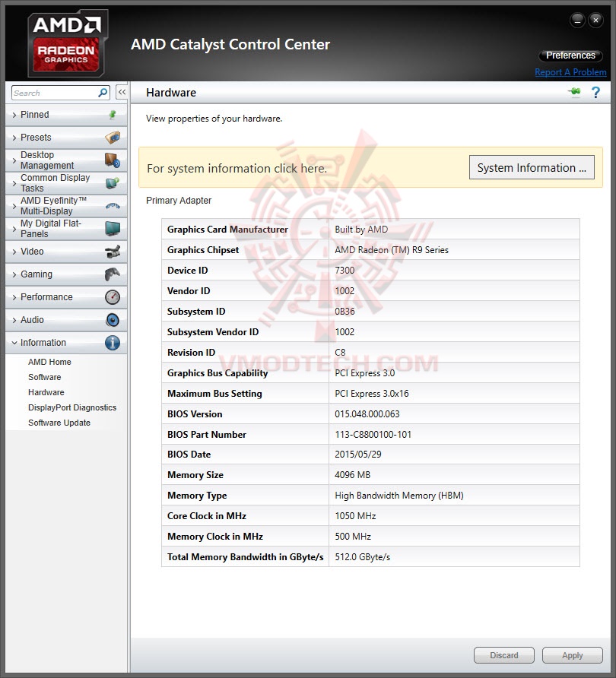This screenshot has height=678, width=616.
Task: Click the 512.0 GByte/s bandwidth value
Action: (x=363, y=557)
